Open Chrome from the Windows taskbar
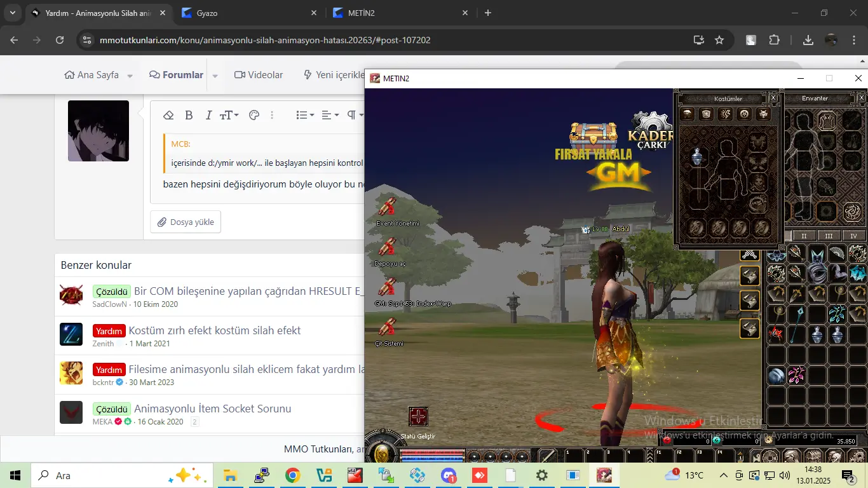 point(292,475)
